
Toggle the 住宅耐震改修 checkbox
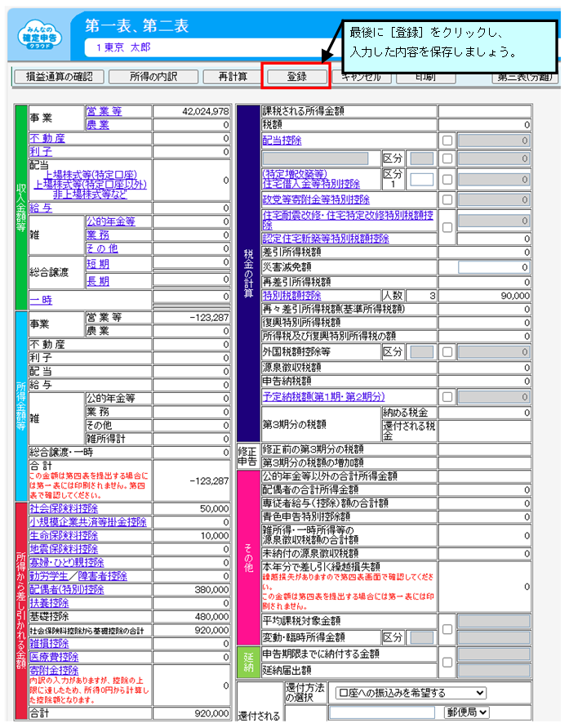tap(447, 227)
